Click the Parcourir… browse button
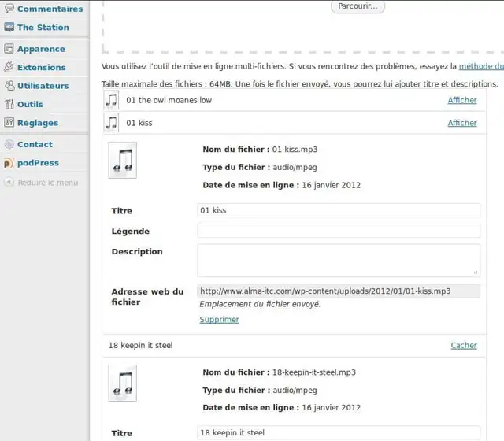The image size is (504, 441). tap(358, 6)
